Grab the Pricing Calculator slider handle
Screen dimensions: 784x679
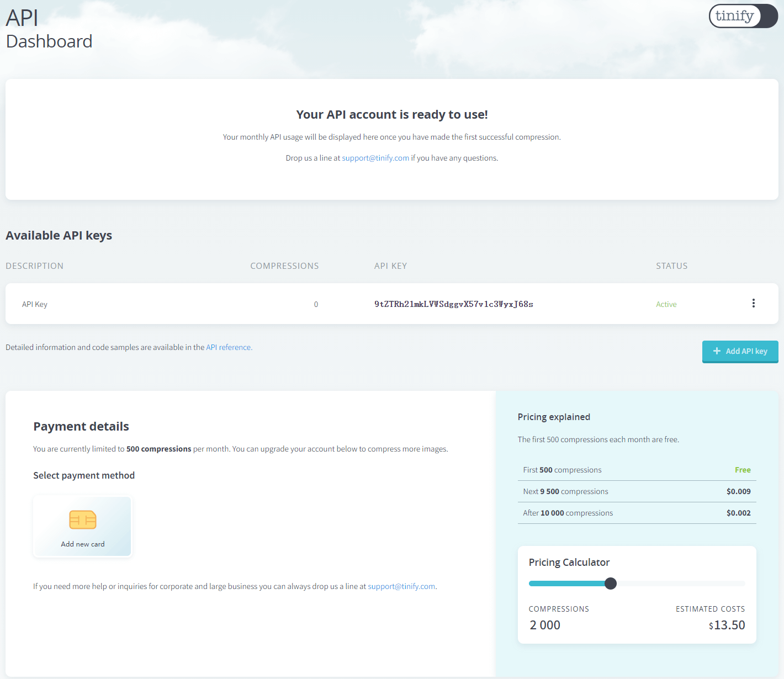(610, 583)
